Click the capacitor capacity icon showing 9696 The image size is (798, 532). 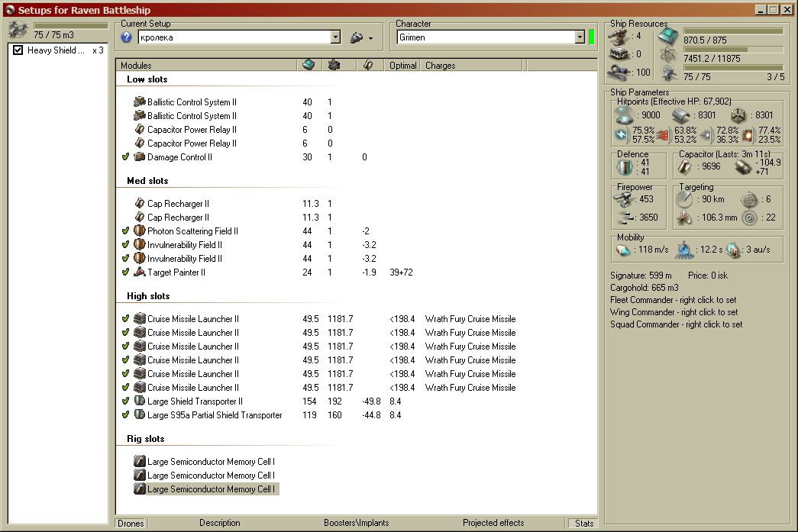coord(684,167)
